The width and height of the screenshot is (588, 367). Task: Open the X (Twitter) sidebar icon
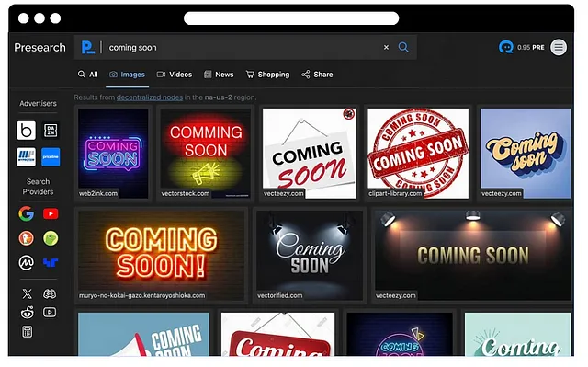coord(27,293)
